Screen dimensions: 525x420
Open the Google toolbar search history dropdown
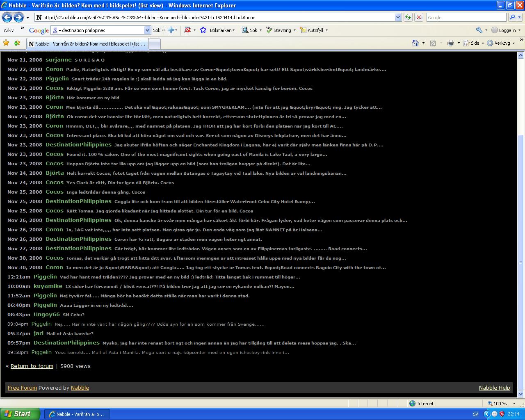(147, 30)
